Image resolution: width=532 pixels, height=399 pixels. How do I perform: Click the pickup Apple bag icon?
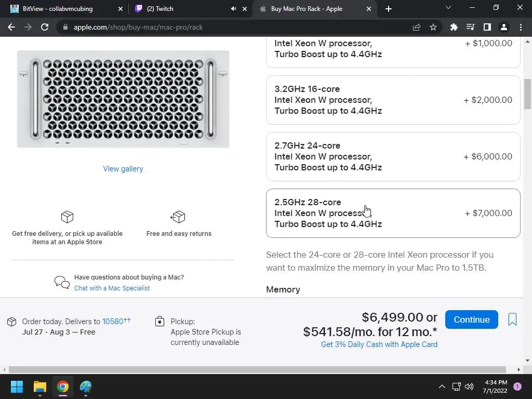[x=160, y=321]
